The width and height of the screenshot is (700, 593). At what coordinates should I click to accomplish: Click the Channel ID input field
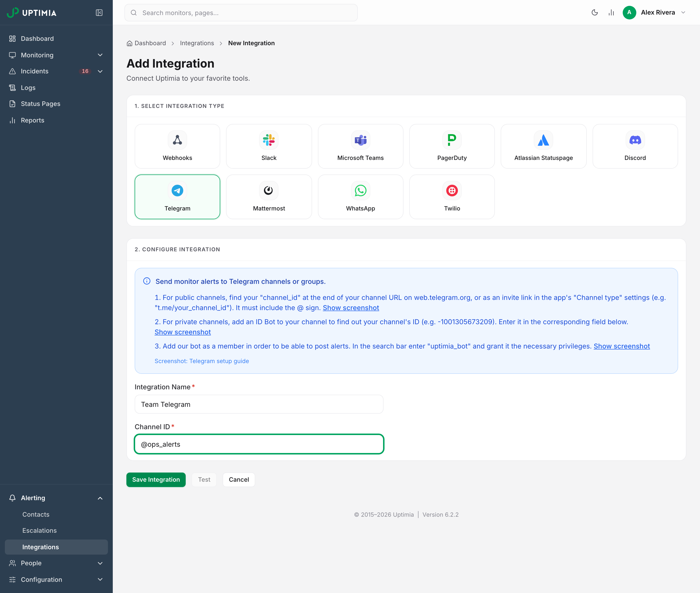coord(259,444)
